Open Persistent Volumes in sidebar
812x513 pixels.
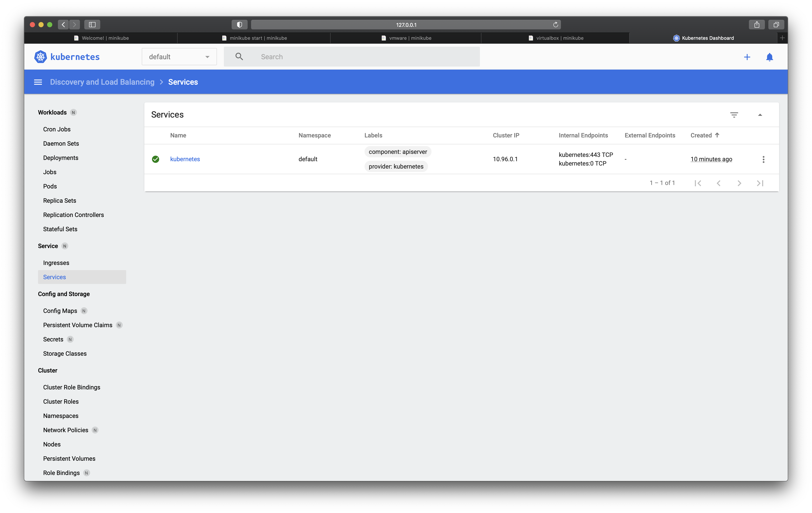coord(69,458)
